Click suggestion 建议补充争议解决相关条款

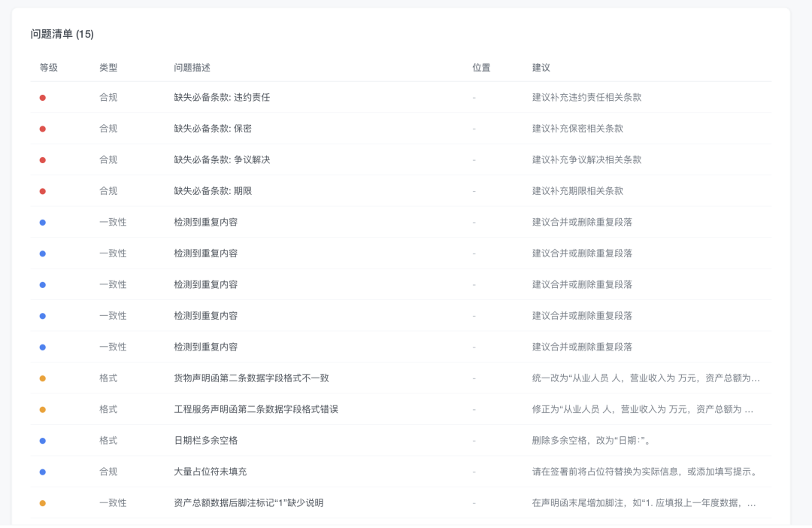pyautogui.click(x=586, y=159)
